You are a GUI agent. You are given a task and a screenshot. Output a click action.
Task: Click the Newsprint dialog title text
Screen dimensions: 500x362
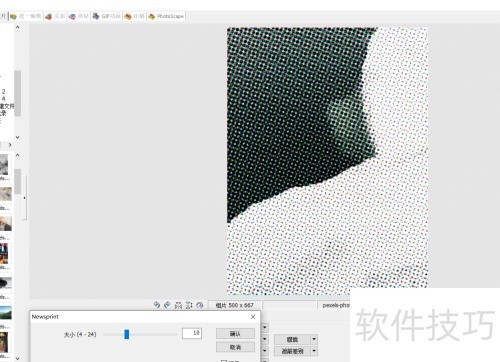coord(45,317)
